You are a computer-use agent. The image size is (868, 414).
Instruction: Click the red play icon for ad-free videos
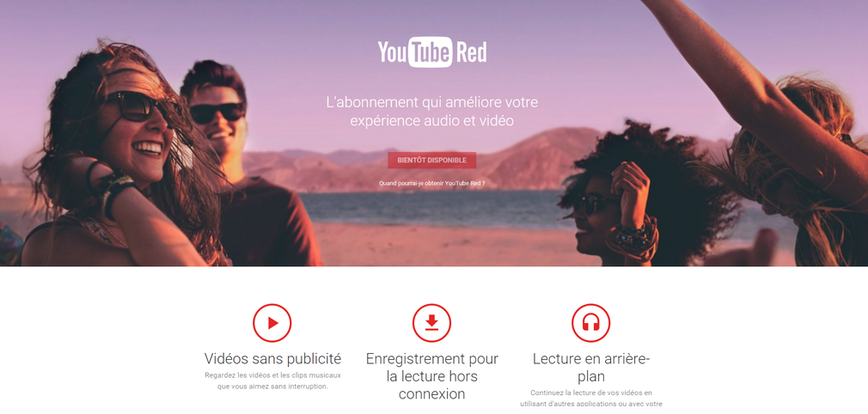(272, 323)
